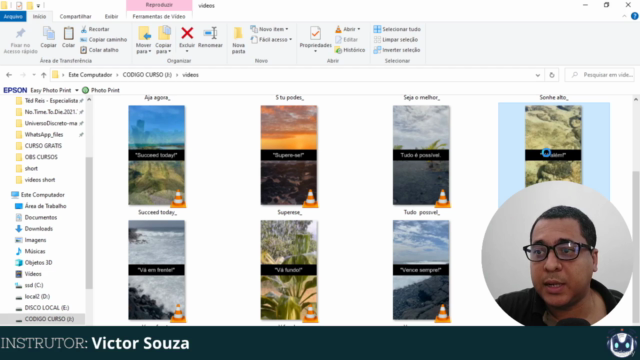Click Selecionar tudo button
This screenshot has width=640, height=360.
397,29
